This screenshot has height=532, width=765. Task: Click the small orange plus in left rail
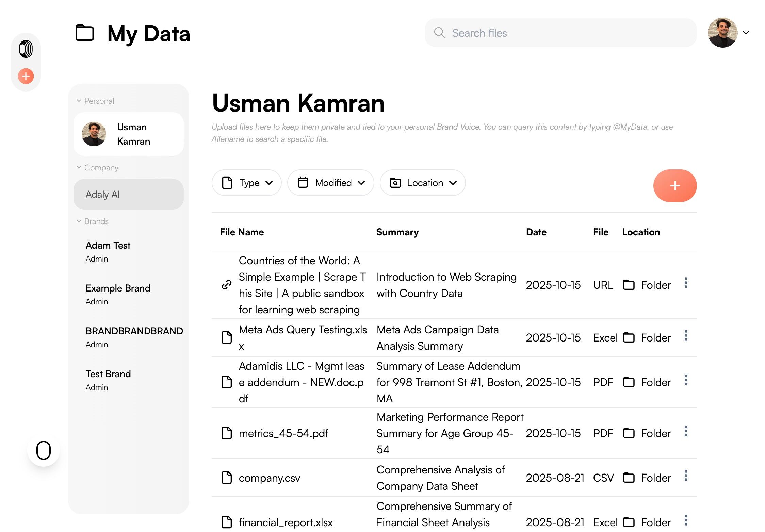pyautogui.click(x=26, y=76)
